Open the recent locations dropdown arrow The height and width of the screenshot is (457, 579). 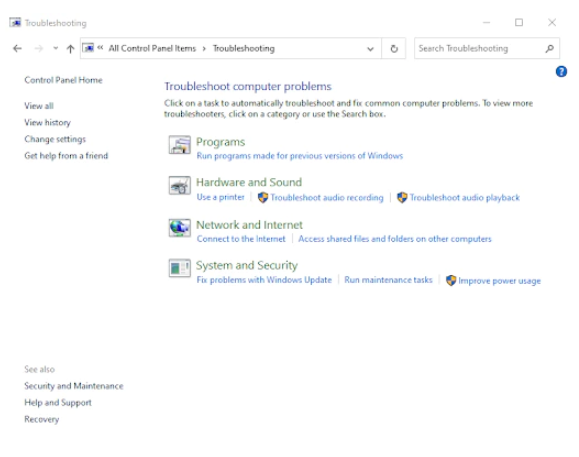pos(55,48)
